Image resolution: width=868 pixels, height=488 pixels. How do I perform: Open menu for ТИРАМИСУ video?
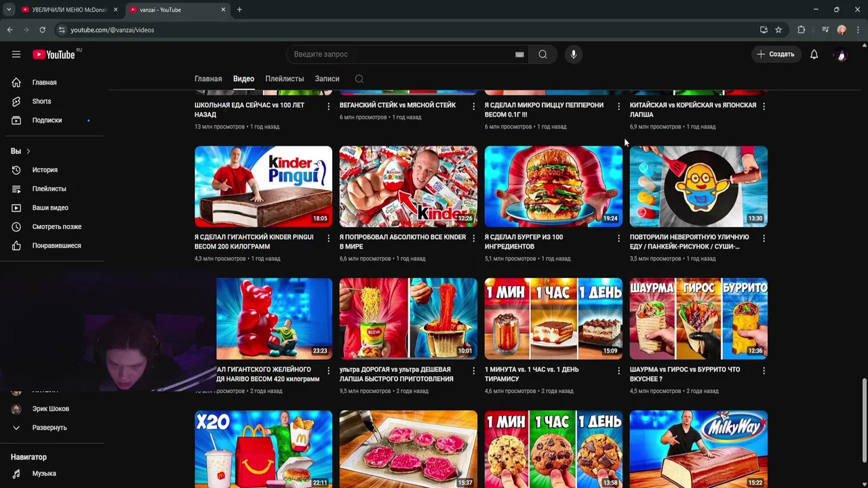point(618,371)
